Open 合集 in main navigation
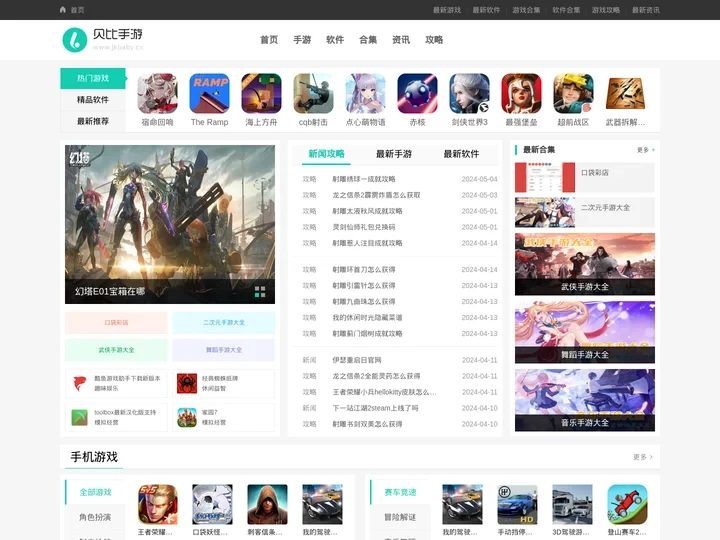 coord(368,40)
